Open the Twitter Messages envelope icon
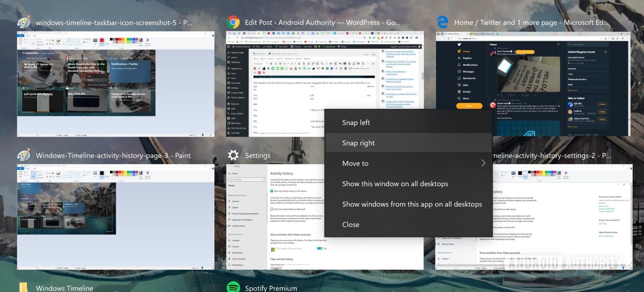The height and width of the screenshot is (292, 644). 458,71
